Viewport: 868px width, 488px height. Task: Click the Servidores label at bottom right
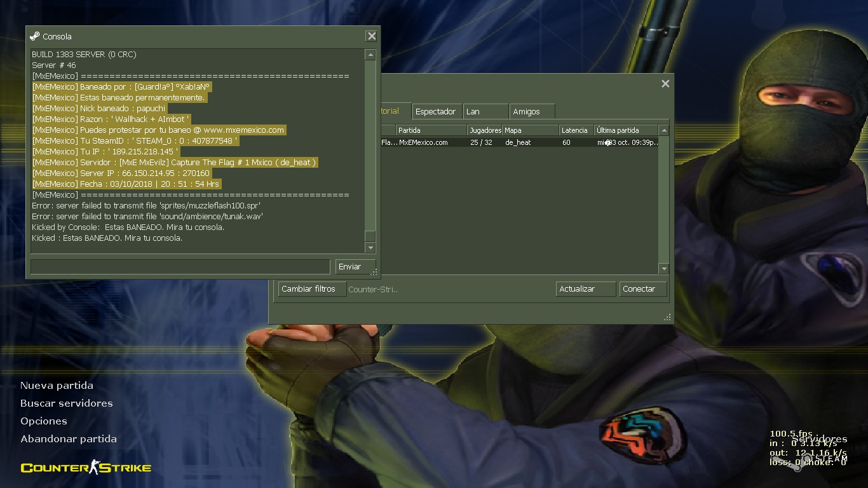[x=819, y=439]
